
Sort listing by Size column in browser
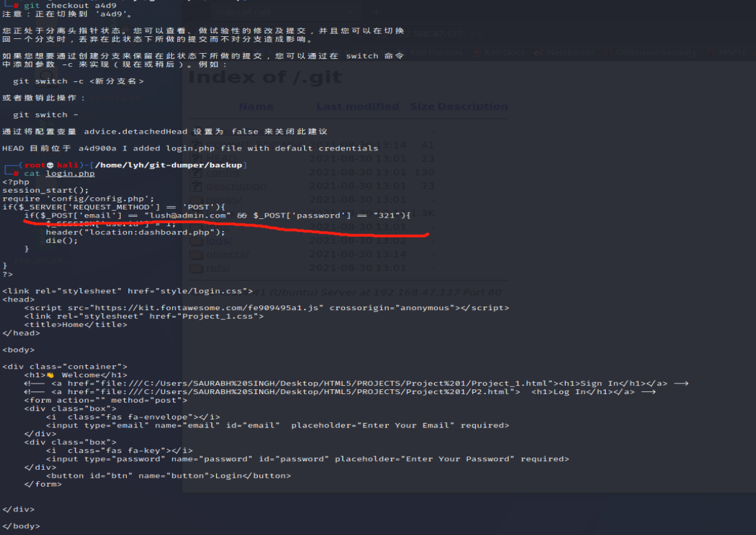point(422,106)
